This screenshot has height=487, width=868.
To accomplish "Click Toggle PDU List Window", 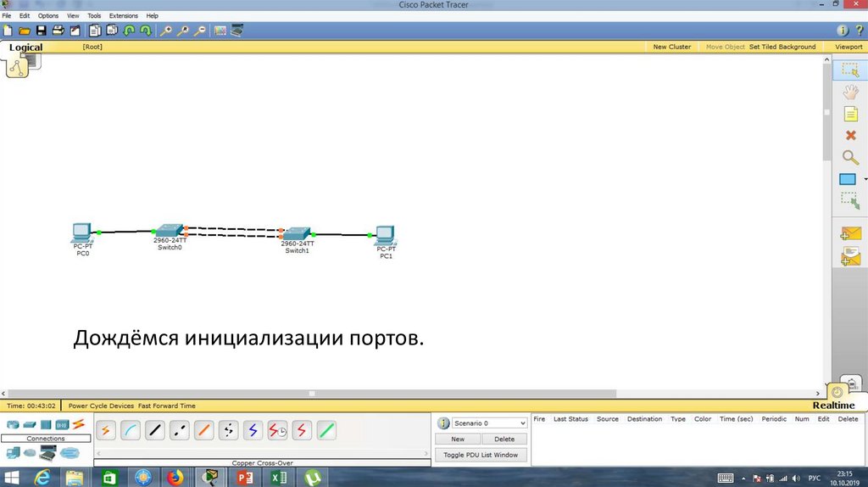I will 481,455.
